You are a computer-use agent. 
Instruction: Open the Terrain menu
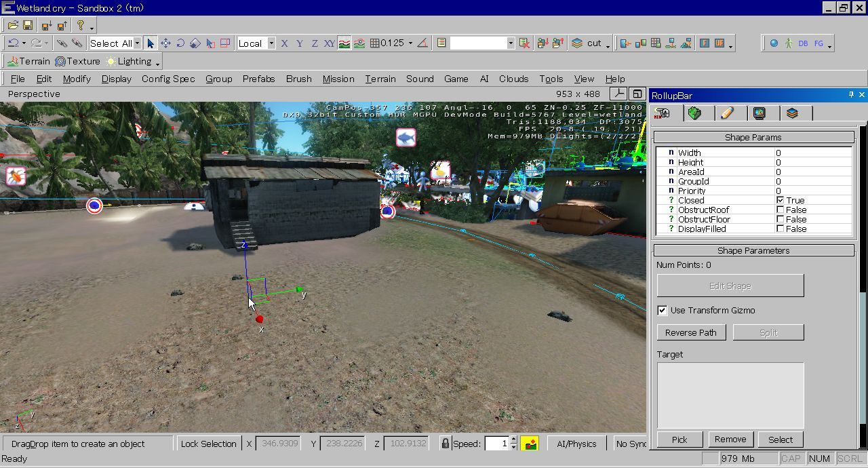[x=380, y=79]
